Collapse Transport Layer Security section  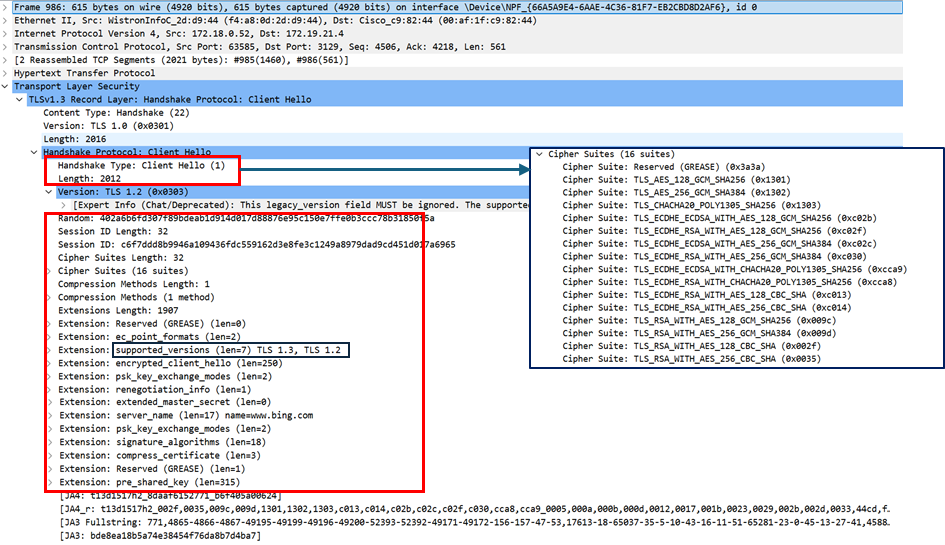coord(5,87)
